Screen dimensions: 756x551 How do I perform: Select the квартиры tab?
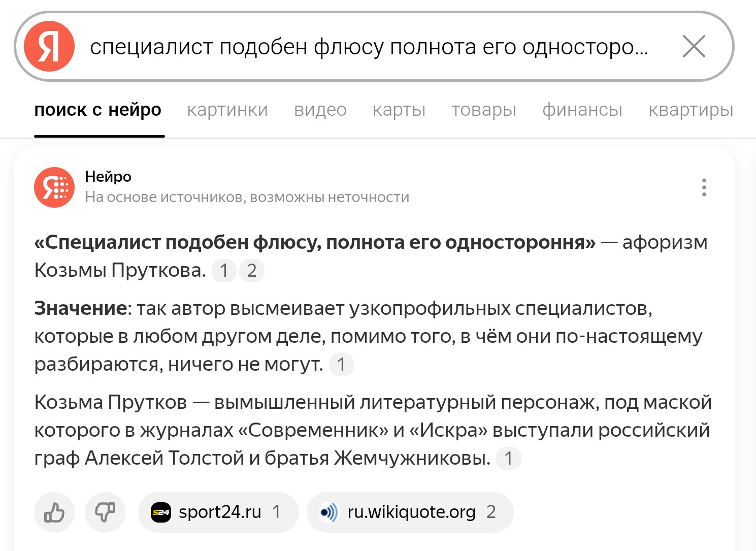point(691,110)
